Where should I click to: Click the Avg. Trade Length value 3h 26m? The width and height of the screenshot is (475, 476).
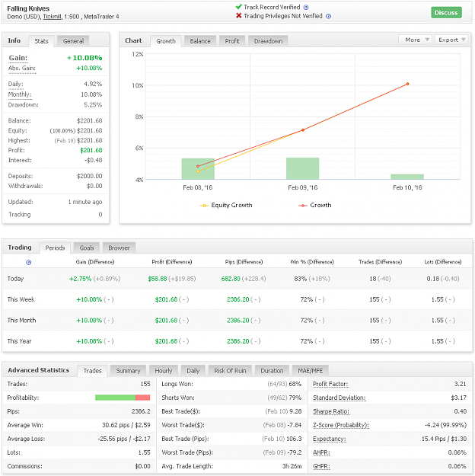292,466
